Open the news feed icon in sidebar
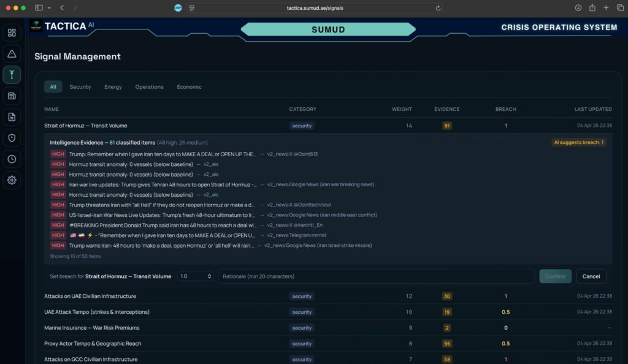628x364 pixels. coord(12,96)
